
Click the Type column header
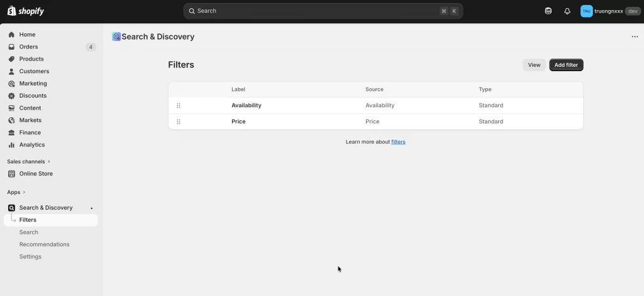(x=485, y=89)
